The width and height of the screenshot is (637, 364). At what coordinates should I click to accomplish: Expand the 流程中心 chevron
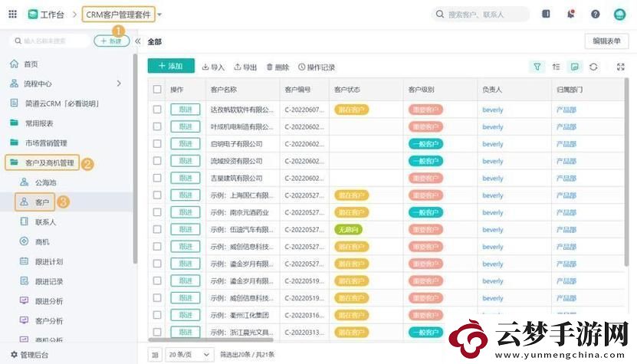tap(119, 84)
